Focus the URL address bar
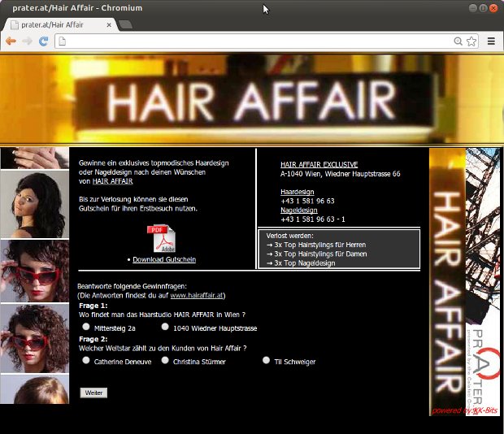The height and width of the screenshot is (434, 504). [257, 41]
